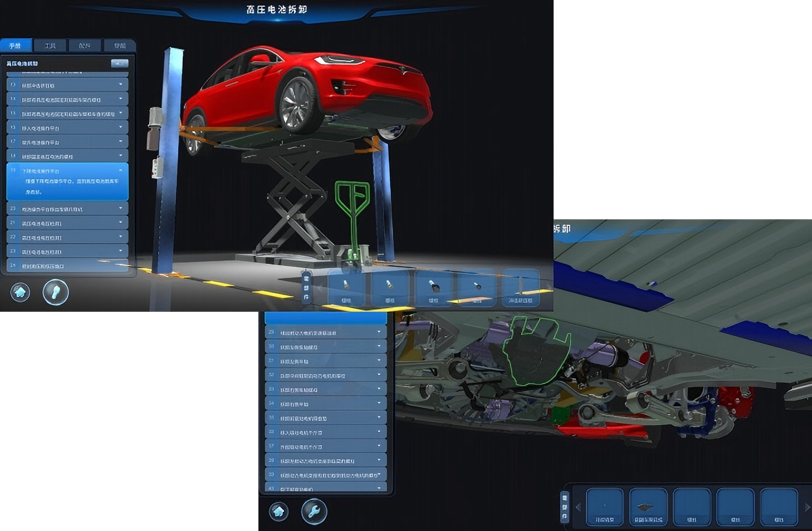Click the home icon in the red car window

pyautogui.click(x=20, y=292)
